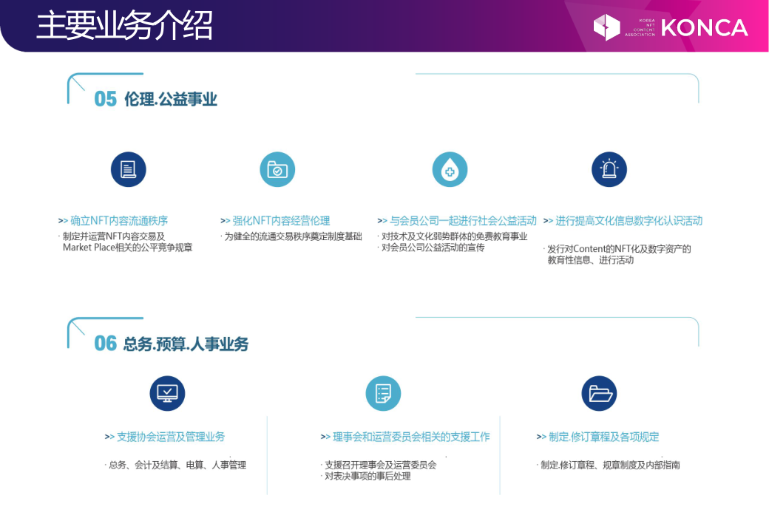
Task: Click the KONCA wordmark text
Action: pyautogui.click(x=704, y=27)
